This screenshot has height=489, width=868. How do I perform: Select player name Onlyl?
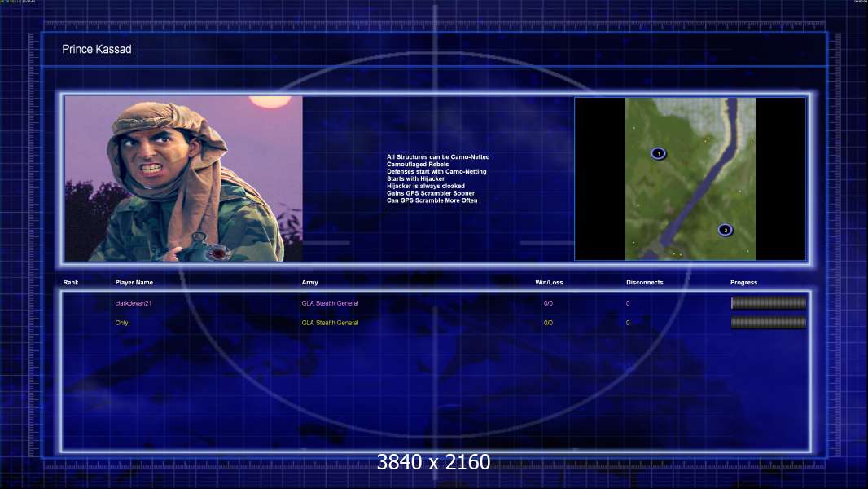pyautogui.click(x=123, y=323)
